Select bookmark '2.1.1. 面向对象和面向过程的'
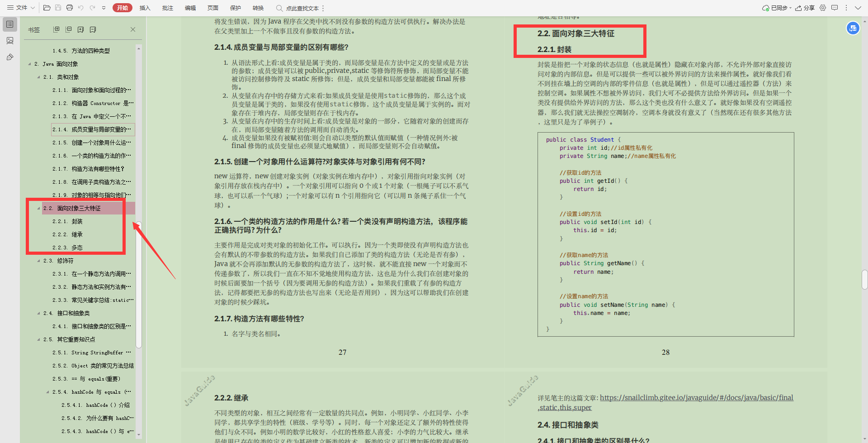 (x=92, y=90)
